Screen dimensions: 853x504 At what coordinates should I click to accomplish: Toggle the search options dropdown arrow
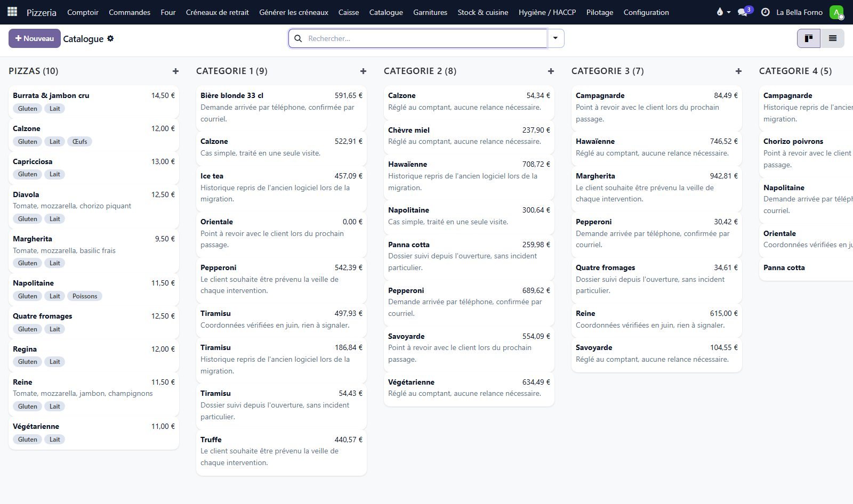pyautogui.click(x=556, y=38)
